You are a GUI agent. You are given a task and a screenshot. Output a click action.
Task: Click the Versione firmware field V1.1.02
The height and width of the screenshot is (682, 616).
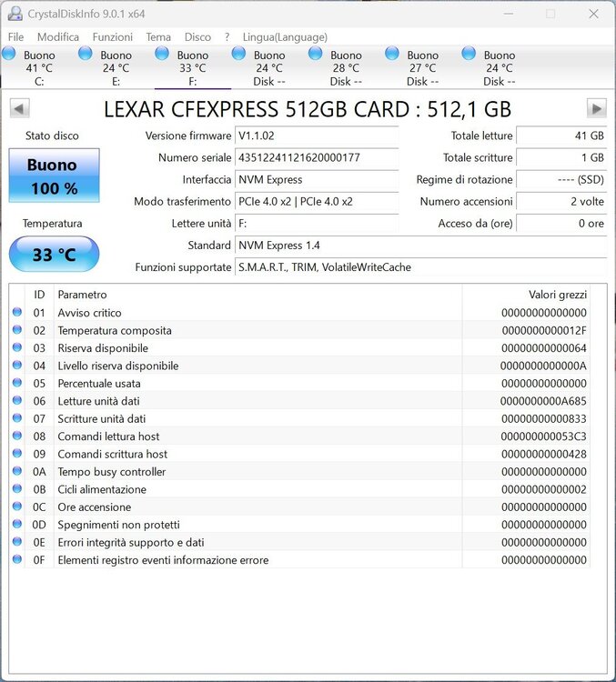pos(317,135)
